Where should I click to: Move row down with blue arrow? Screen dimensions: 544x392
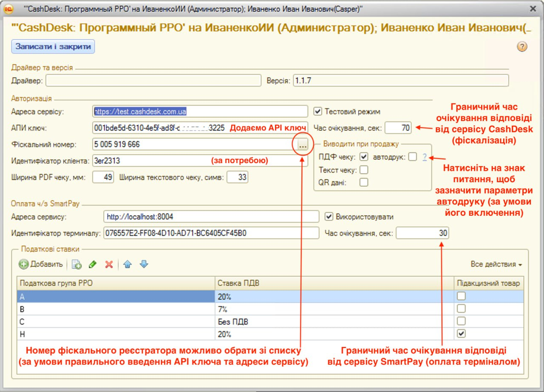click(144, 264)
